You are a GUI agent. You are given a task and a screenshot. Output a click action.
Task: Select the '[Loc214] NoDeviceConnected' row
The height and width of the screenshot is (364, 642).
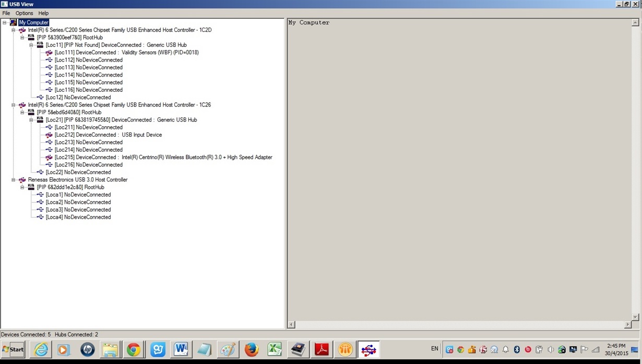89,150
